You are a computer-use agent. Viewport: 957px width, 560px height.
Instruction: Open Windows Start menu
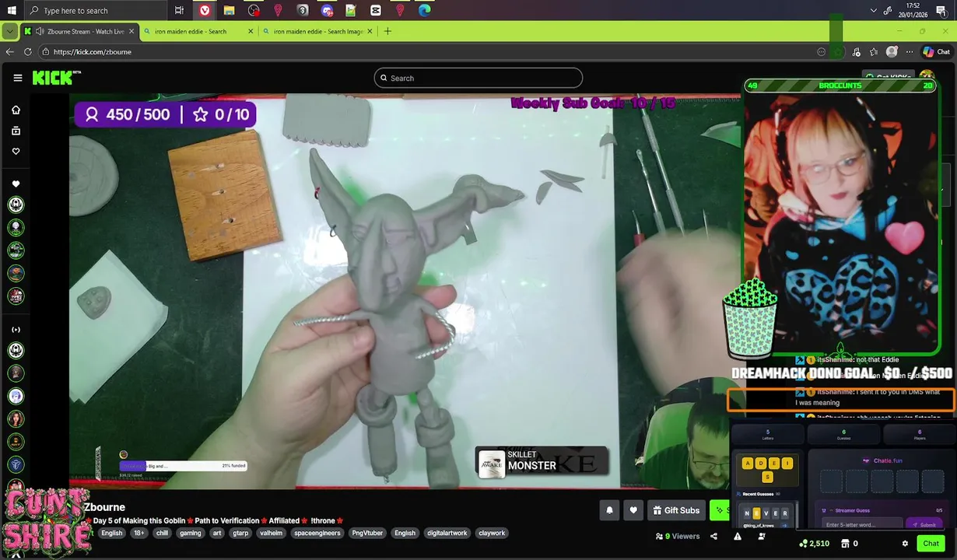tap(11, 10)
